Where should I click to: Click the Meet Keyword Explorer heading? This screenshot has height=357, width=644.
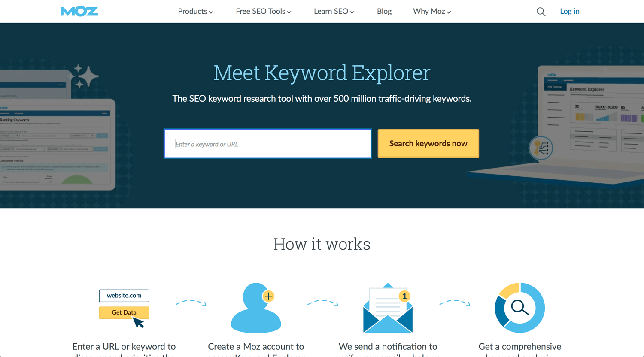coord(322,73)
